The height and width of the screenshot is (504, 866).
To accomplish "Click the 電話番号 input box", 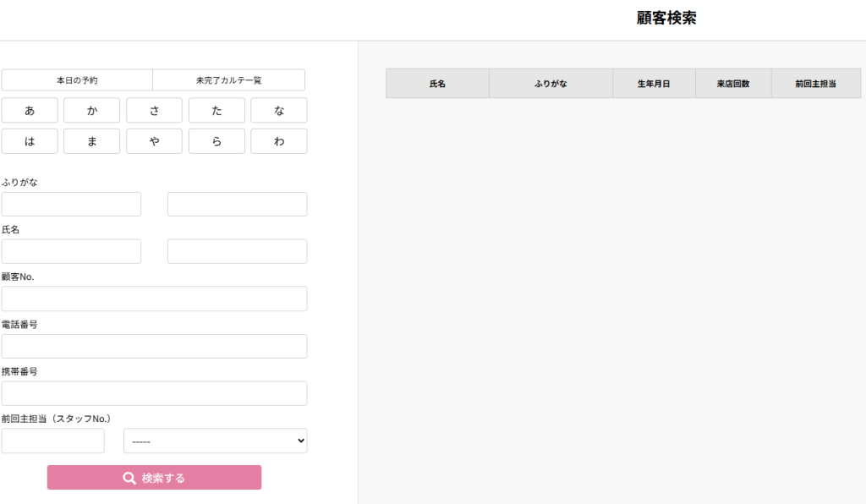I will coord(154,346).
